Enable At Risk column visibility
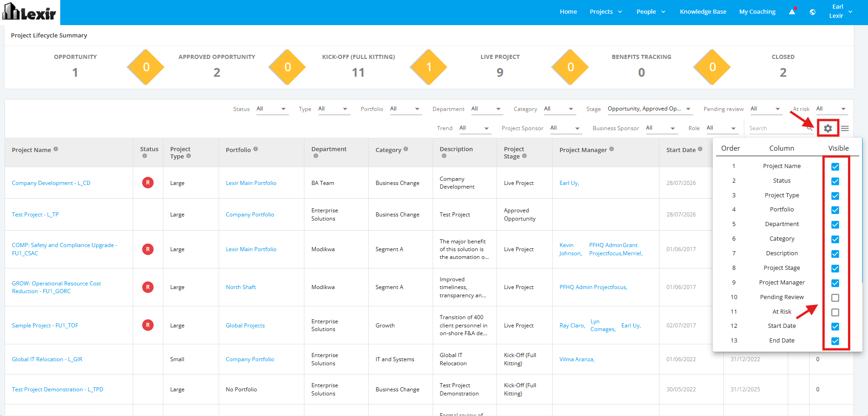Viewport: 868px width, 416px height. [x=835, y=312]
